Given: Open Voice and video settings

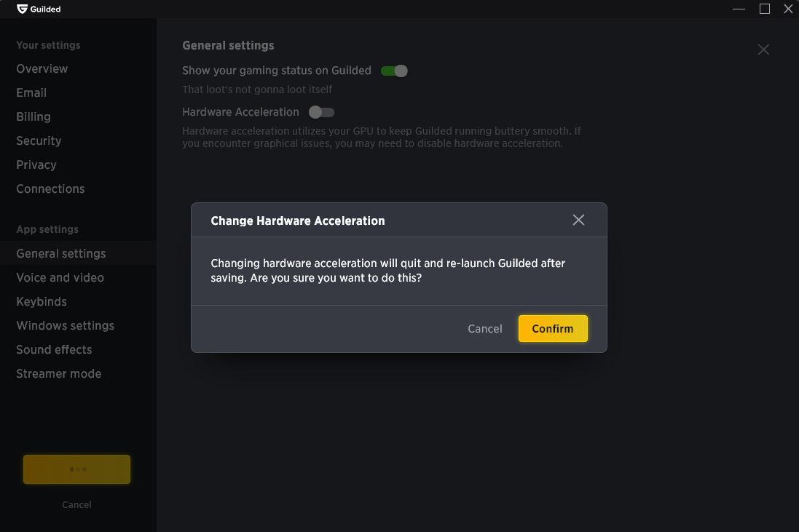Looking at the screenshot, I should (x=60, y=277).
